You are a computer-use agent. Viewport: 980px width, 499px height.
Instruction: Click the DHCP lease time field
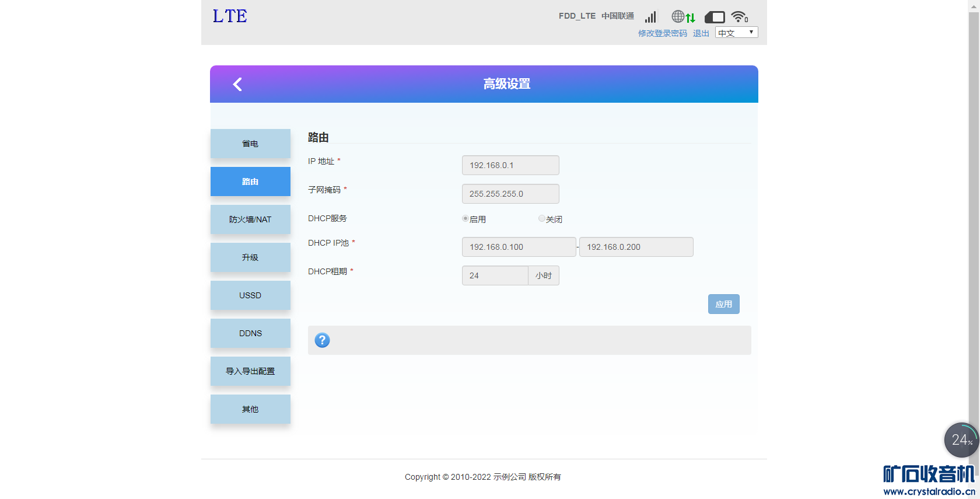[x=495, y=275]
